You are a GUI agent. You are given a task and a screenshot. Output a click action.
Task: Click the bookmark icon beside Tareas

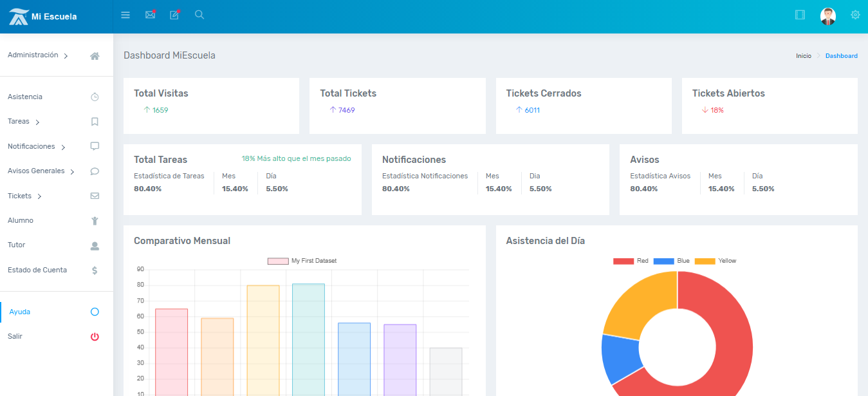(95, 122)
